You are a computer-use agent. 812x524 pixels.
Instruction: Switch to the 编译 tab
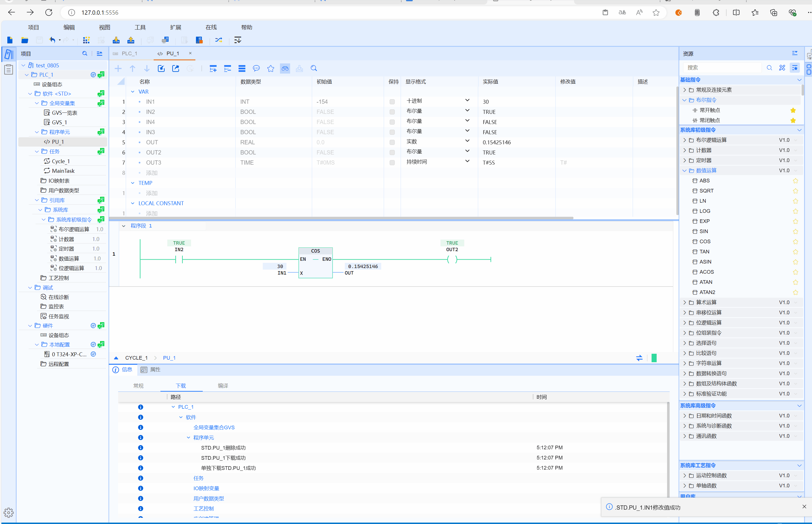223,386
